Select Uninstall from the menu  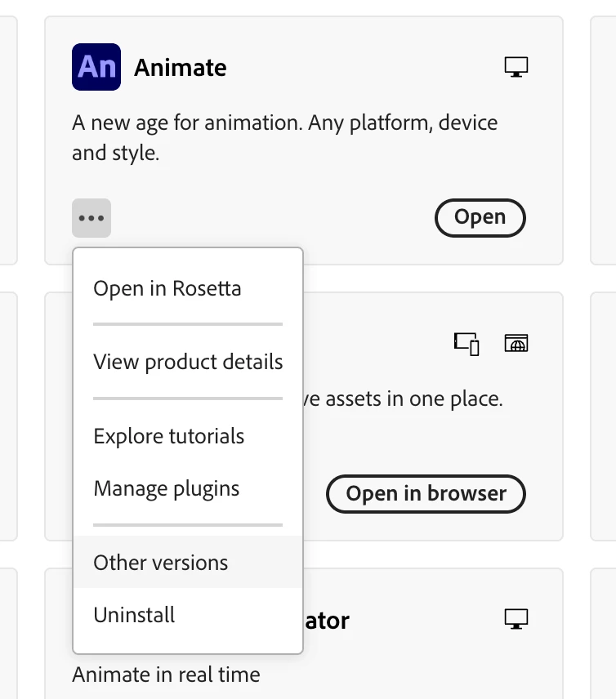point(188,615)
